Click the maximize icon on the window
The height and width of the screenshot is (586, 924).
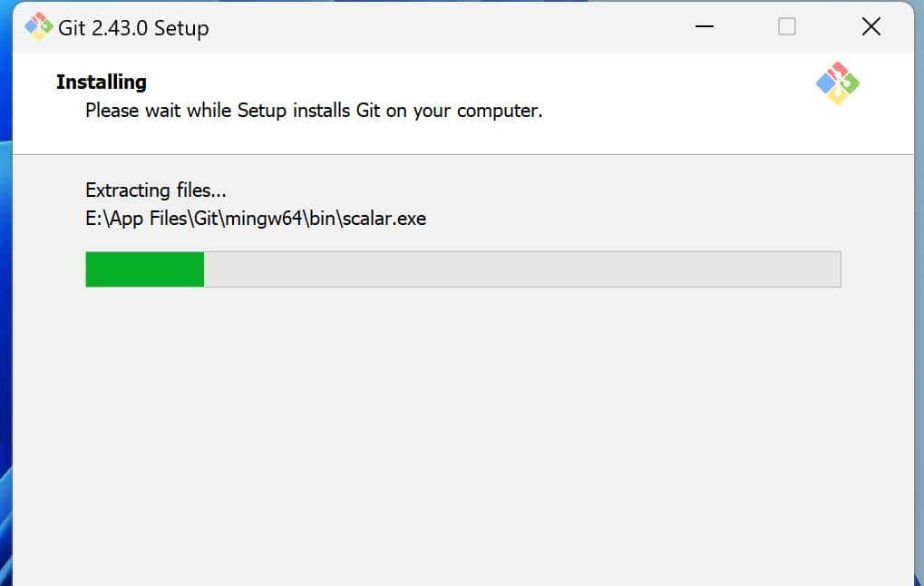pyautogui.click(x=785, y=27)
